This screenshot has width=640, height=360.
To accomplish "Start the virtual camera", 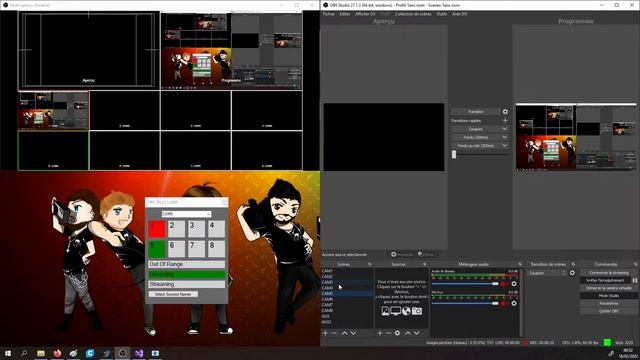I will pyautogui.click(x=608, y=288).
